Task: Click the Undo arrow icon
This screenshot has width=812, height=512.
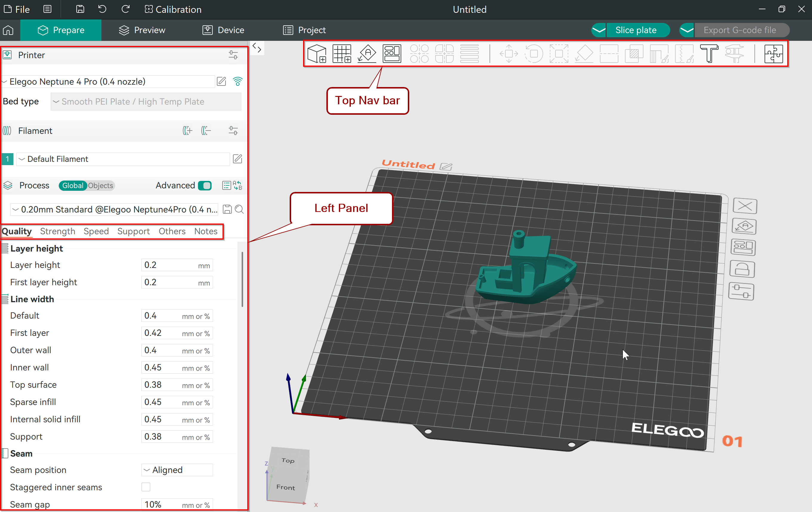Action: pos(102,9)
